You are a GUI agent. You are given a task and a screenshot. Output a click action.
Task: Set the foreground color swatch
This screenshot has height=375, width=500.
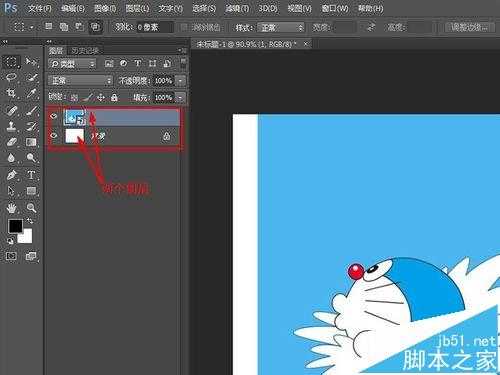tap(15, 226)
